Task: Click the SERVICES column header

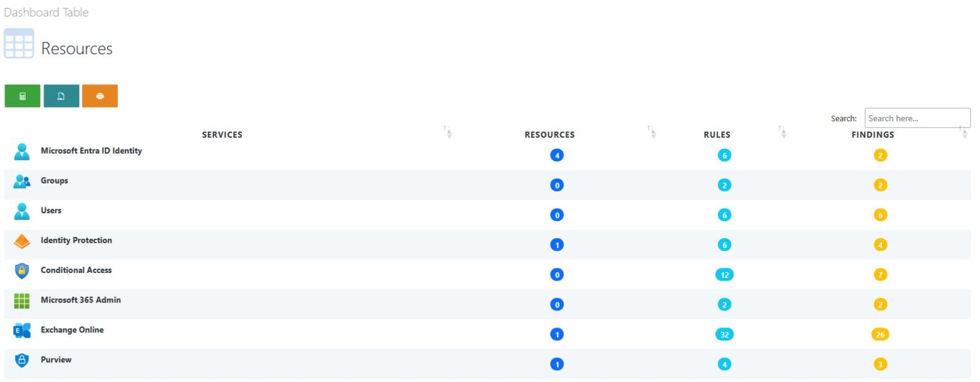Action: (x=222, y=135)
